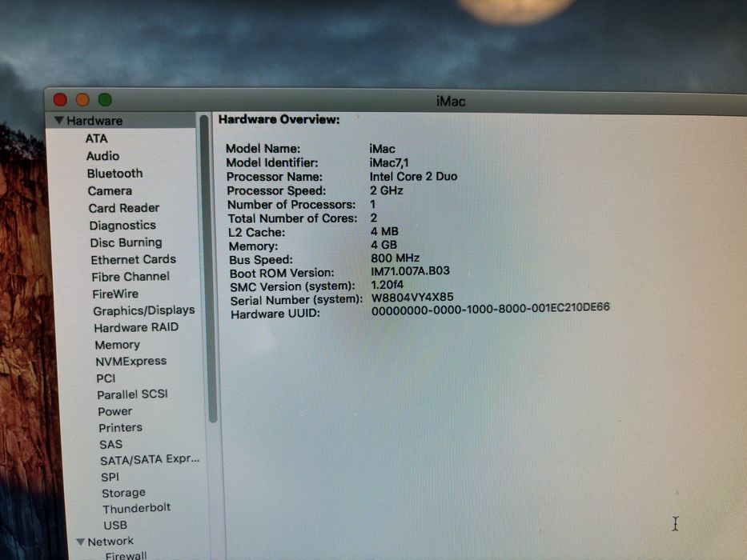Click the Number of Processors label
The height and width of the screenshot is (560, 747).
tap(291, 205)
